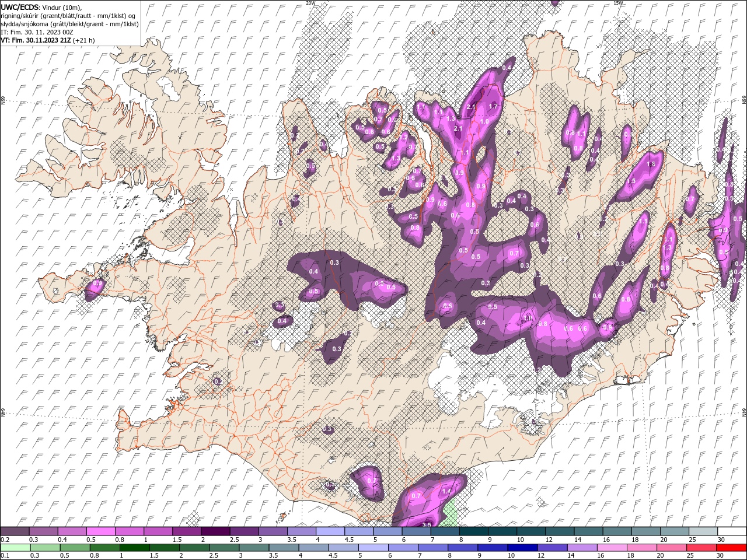This screenshot has height=560, width=747.
Task: Click the dark purple-gray swatch labeled 0.2 in the snow scale
Action: click(x=15, y=531)
